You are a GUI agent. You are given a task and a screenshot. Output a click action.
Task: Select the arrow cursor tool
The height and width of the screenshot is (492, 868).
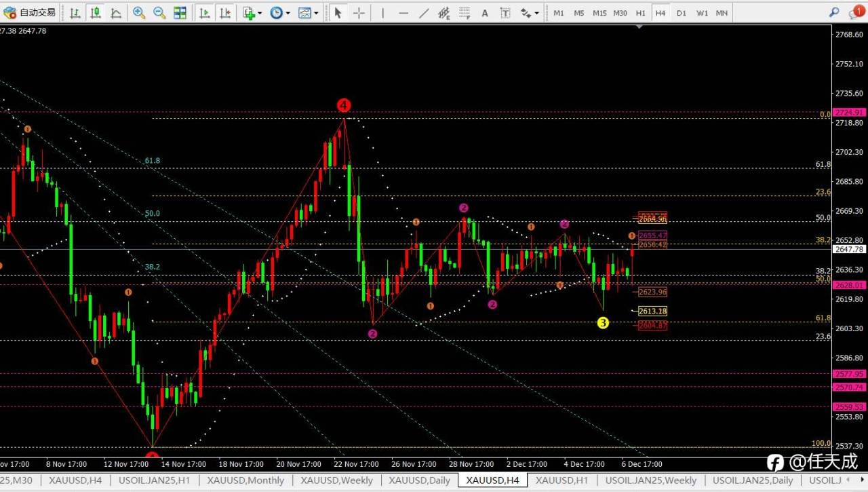click(338, 12)
